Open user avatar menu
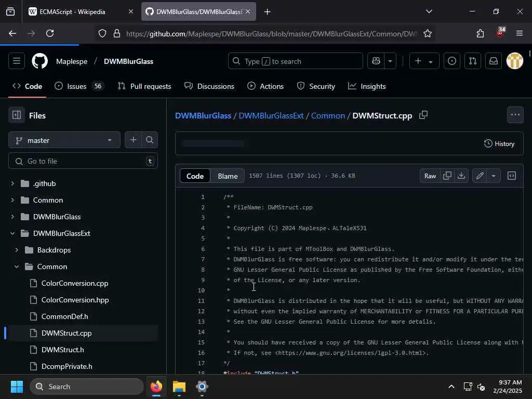This screenshot has width=532, height=399. pyautogui.click(x=515, y=61)
